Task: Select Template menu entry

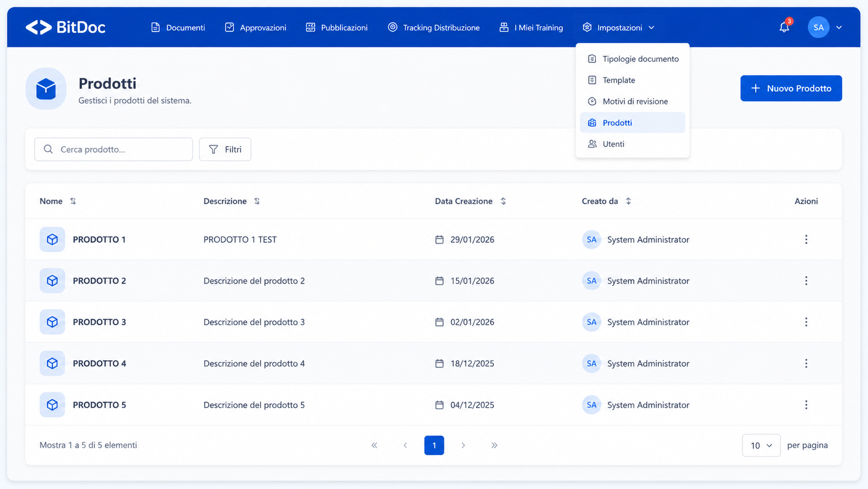Action: pos(632,80)
